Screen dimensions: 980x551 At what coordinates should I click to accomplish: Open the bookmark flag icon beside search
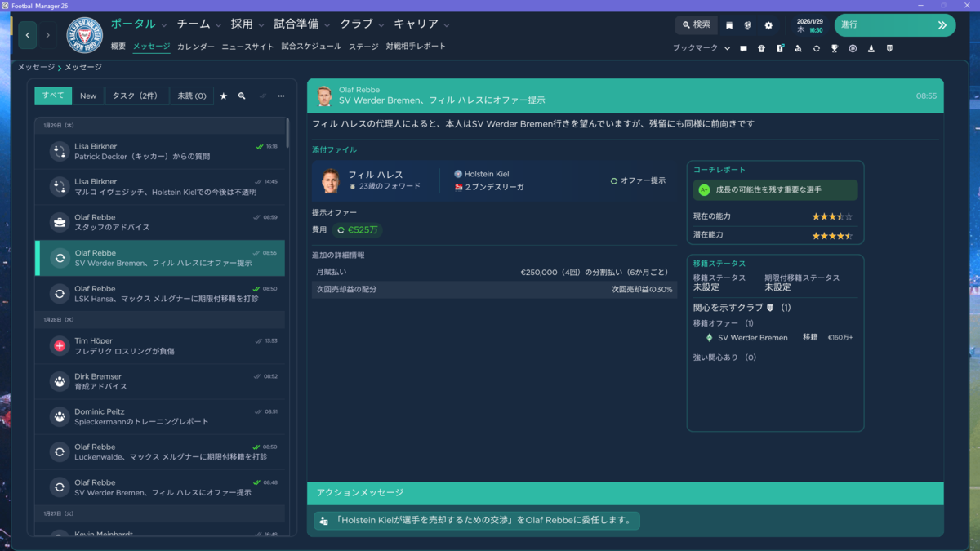point(729,25)
